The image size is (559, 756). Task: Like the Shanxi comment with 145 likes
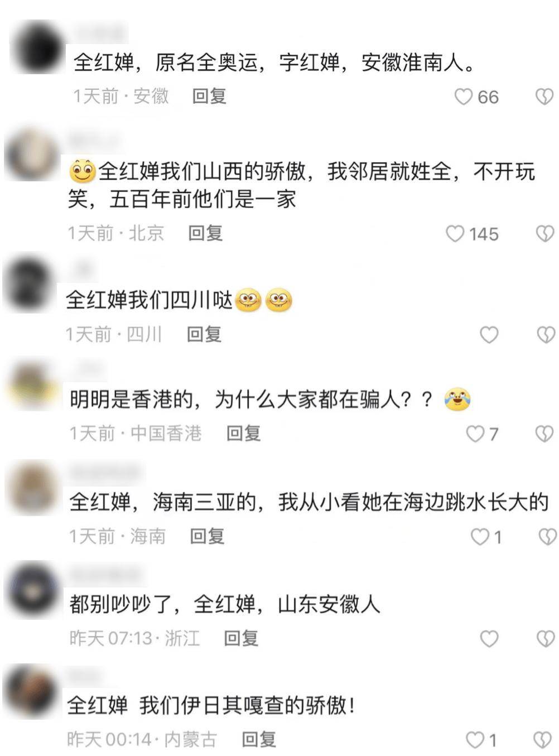coord(455,233)
